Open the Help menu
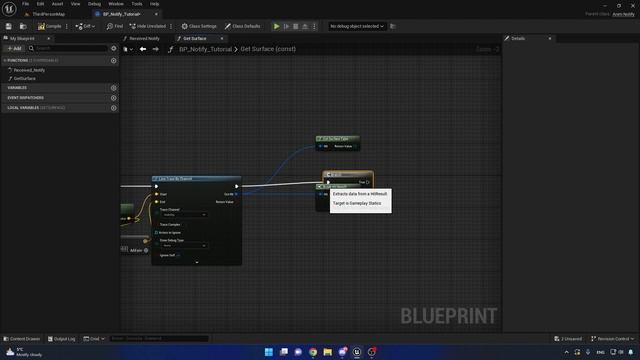This screenshot has width=640, height=360. pyautogui.click(x=154, y=4)
